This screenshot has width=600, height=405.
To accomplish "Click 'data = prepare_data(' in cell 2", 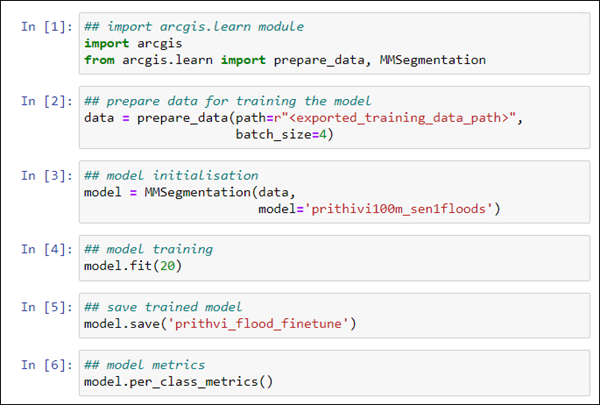I will [160, 118].
